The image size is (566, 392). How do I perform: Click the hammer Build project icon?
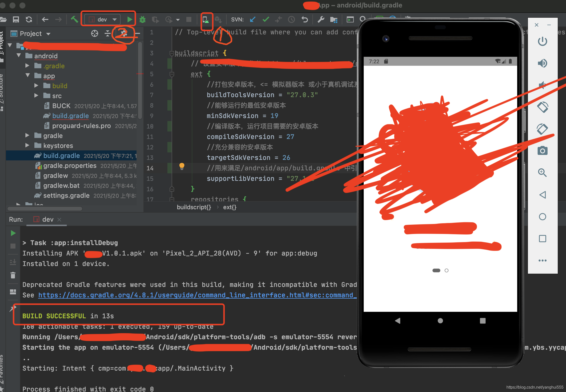click(x=74, y=19)
